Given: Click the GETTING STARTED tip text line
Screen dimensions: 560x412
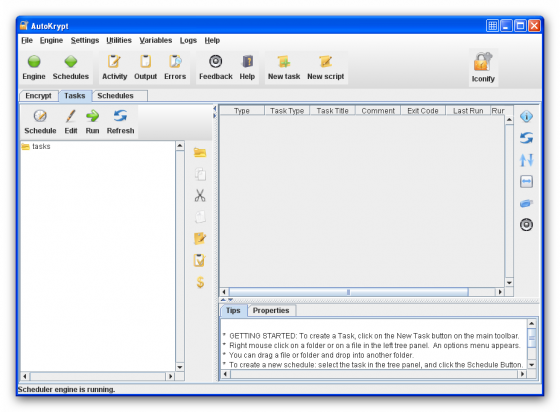Looking at the screenshot, I should [x=371, y=336].
